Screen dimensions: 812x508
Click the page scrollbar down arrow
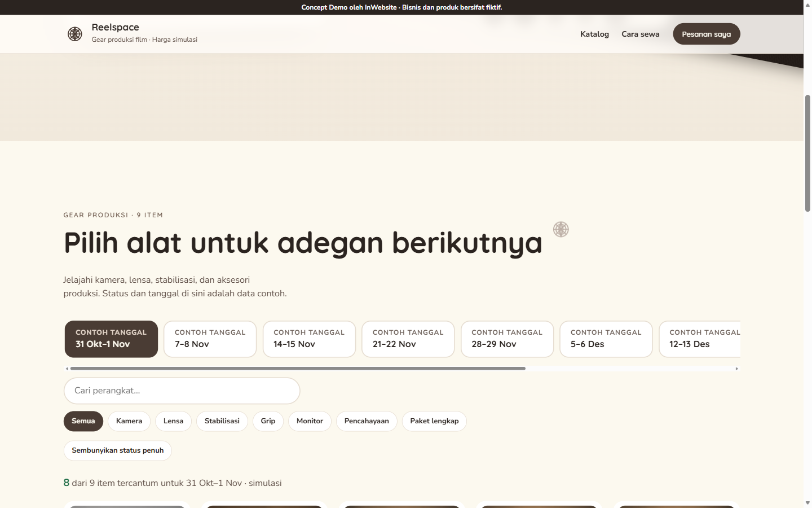(x=807, y=503)
